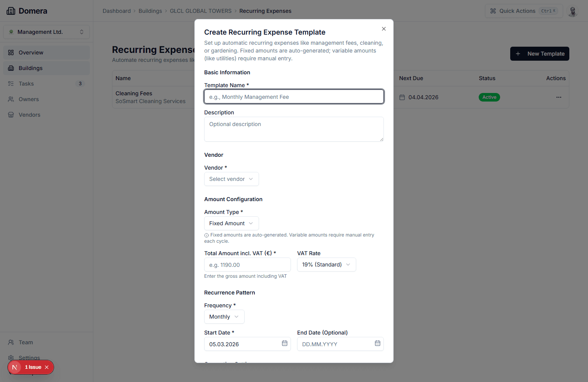Open GLCL GLOBAL TOWERS from the breadcrumb
The image size is (588, 382).
click(x=201, y=11)
